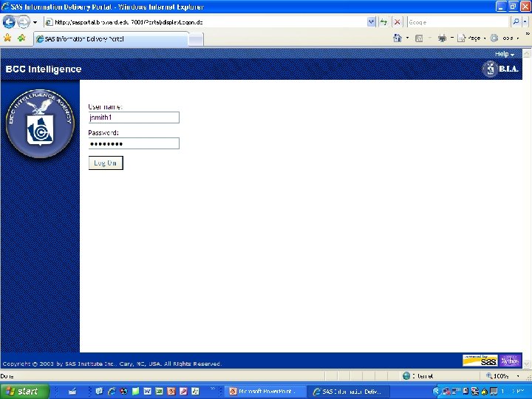Click the green Refresh arrows icon
Image resolution: width=532 pixels, height=399 pixels.
click(x=383, y=22)
